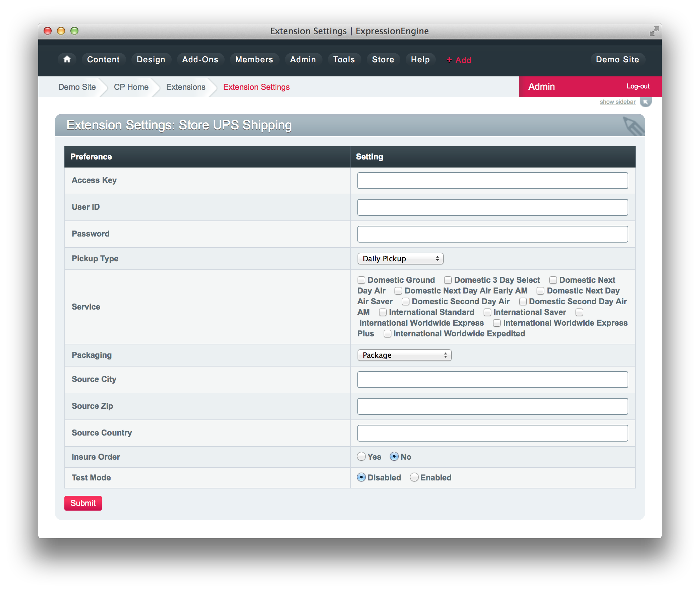The image size is (700, 591).
Task: Click the Test Mode row label
Action: tap(91, 478)
